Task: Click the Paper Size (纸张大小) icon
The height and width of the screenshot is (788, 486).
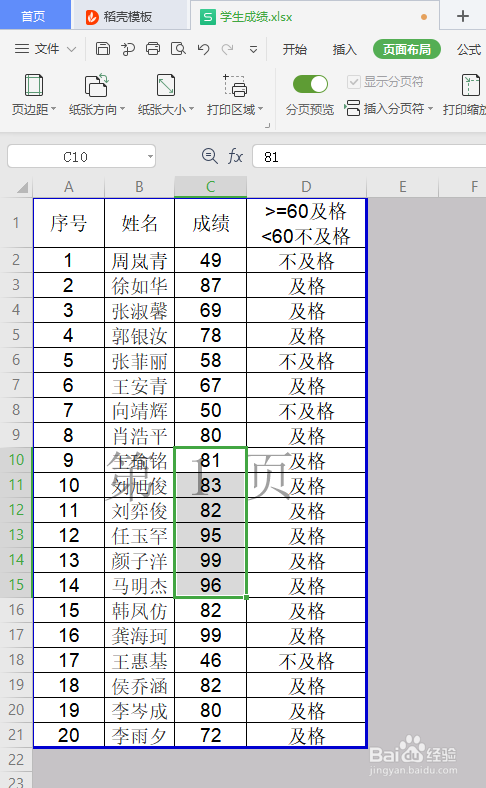Action: (166, 85)
